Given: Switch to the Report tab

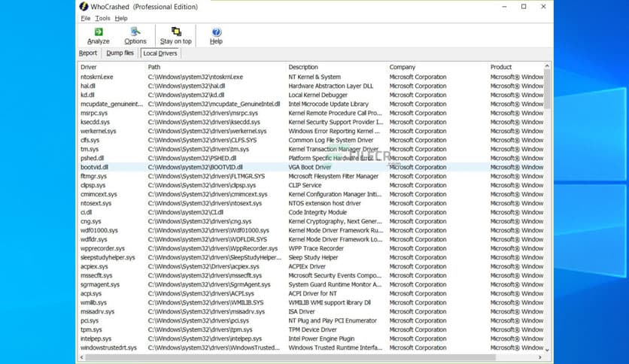Looking at the screenshot, I should (x=88, y=53).
